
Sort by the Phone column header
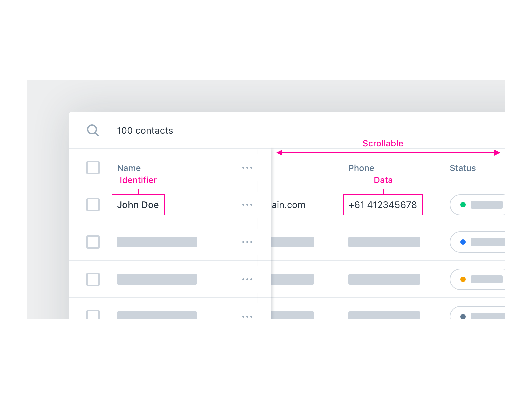point(361,168)
